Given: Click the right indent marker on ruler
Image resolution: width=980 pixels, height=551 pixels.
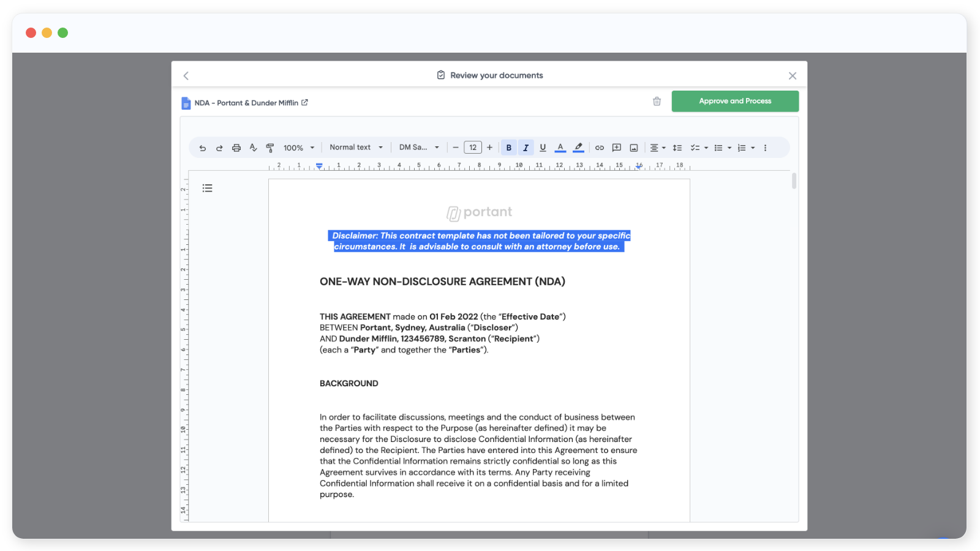Looking at the screenshot, I should click(639, 167).
